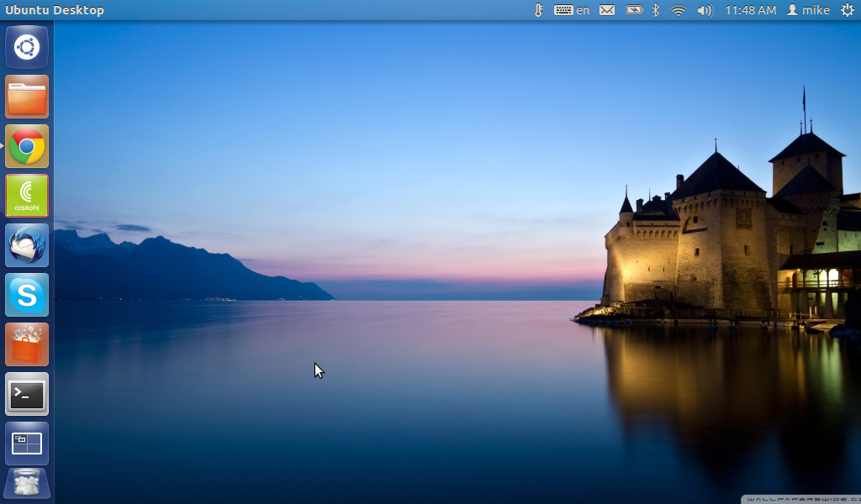This screenshot has width=861, height=504.
Task: Launch the Files folder manager
Action: click(27, 97)
